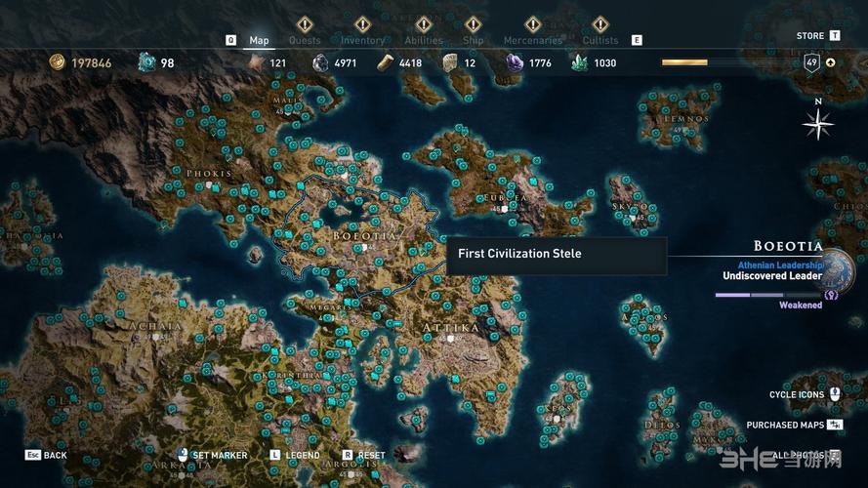The image size is (868, 488).
Task: Switch to the Inventory tab
Action: (362, 40)
